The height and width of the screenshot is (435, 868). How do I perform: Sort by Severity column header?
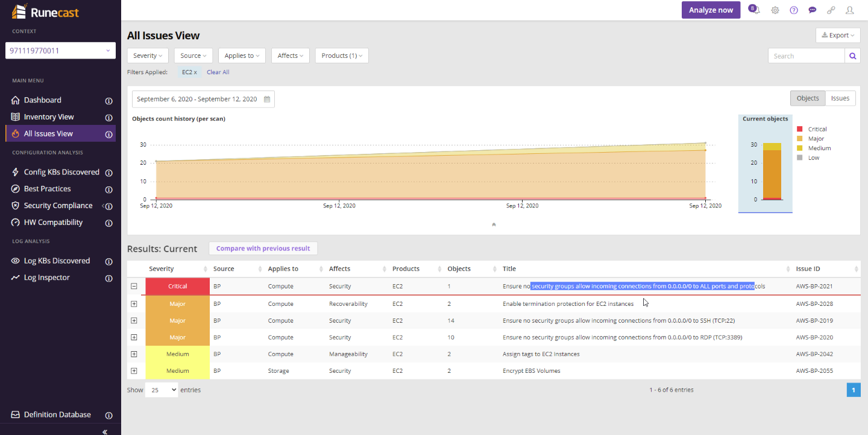pyautogui.click(x=177, y=269)
